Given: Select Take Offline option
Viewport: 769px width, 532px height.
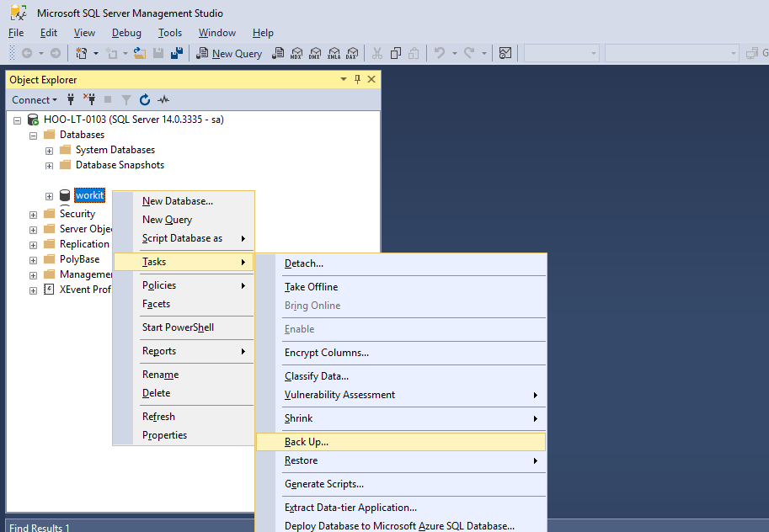Looking at the screenshot, I should (401, 287).
